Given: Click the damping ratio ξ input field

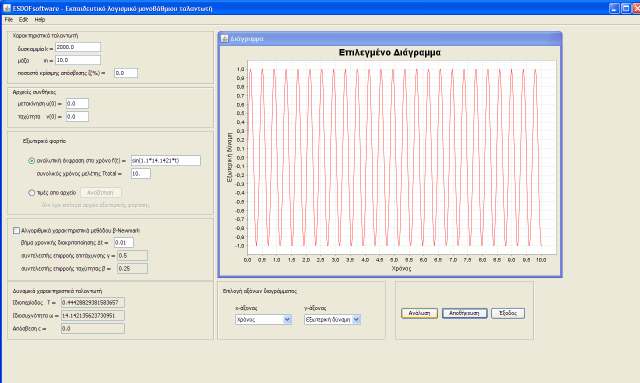Looking at the screenshot, I should [126, 73].
